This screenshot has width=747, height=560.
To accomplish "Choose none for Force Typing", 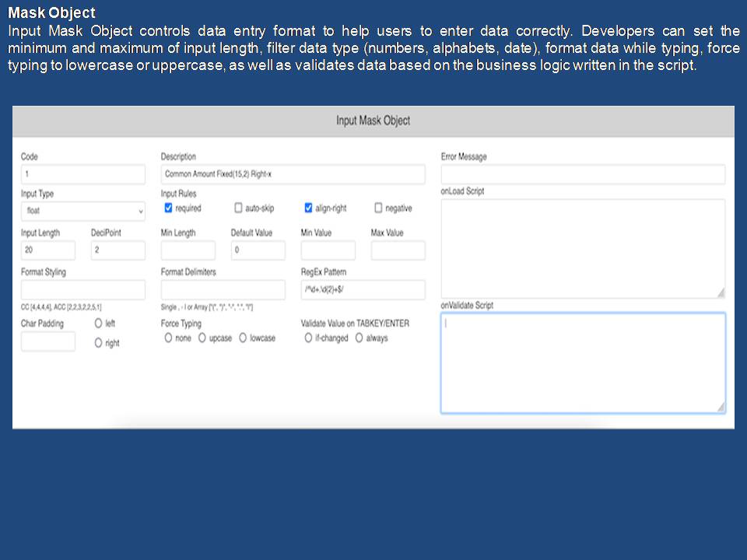I will 168,338.
